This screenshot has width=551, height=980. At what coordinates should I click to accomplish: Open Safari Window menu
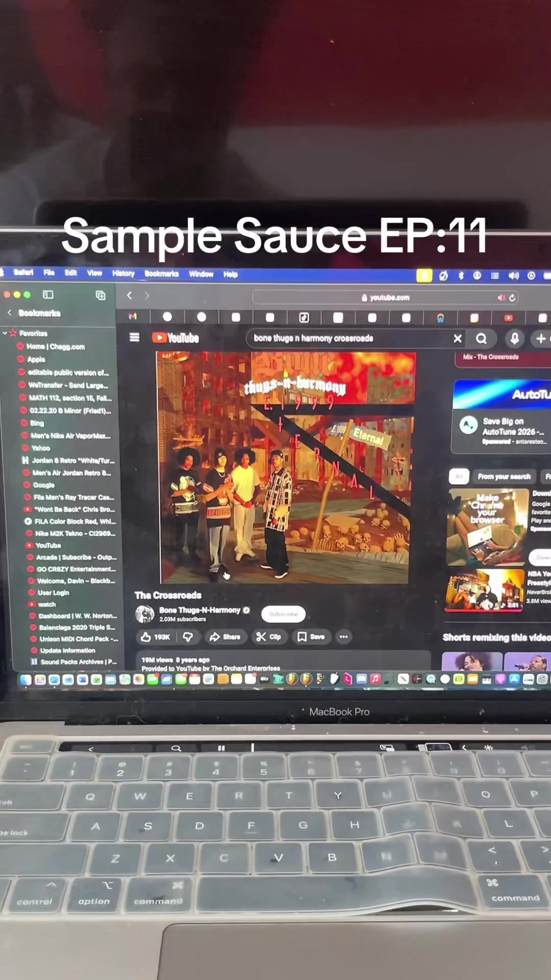(201, 274)
